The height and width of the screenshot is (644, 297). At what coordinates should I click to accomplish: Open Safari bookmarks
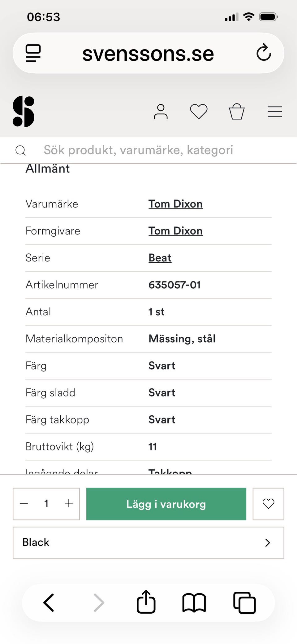coord(194,603)
